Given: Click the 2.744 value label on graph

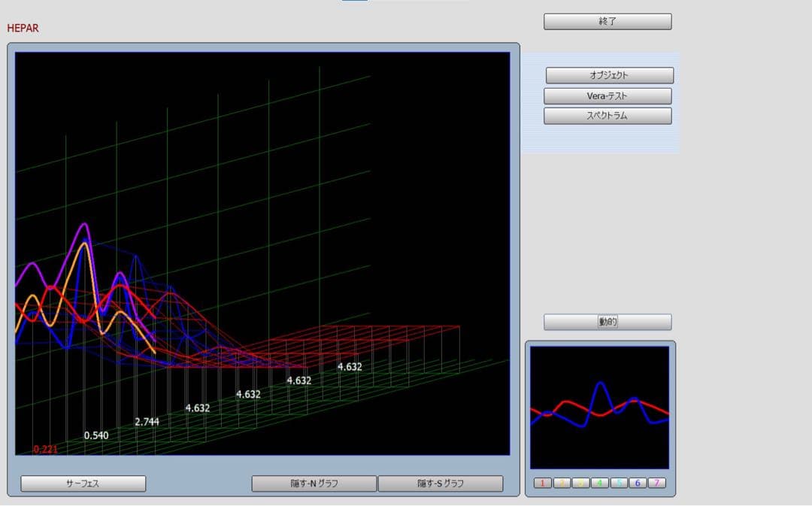Looking at the screenshot, I should point(147,422).
